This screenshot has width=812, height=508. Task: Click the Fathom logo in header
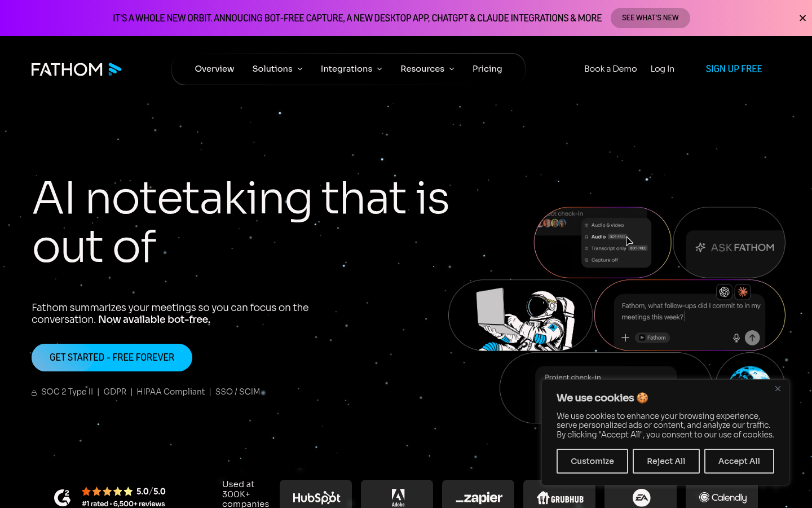tap(76, 69)
